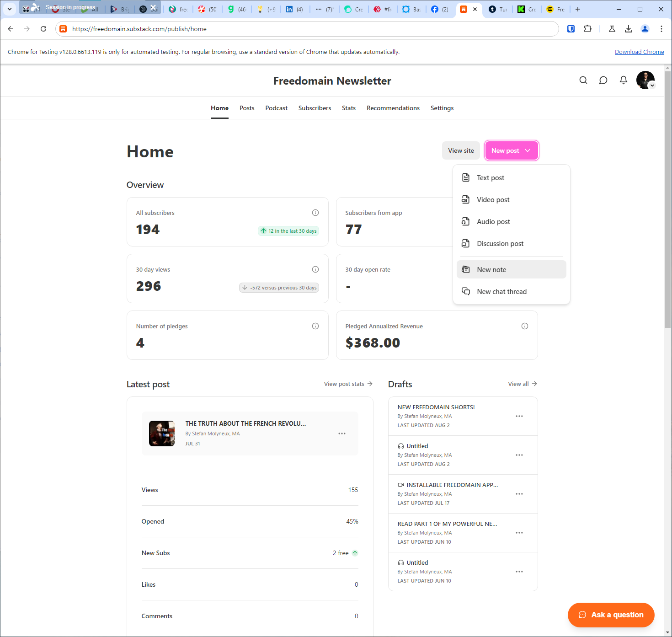Select Audio post from the menu
Viewport: 672px width, 637px height.
point(512,222)
